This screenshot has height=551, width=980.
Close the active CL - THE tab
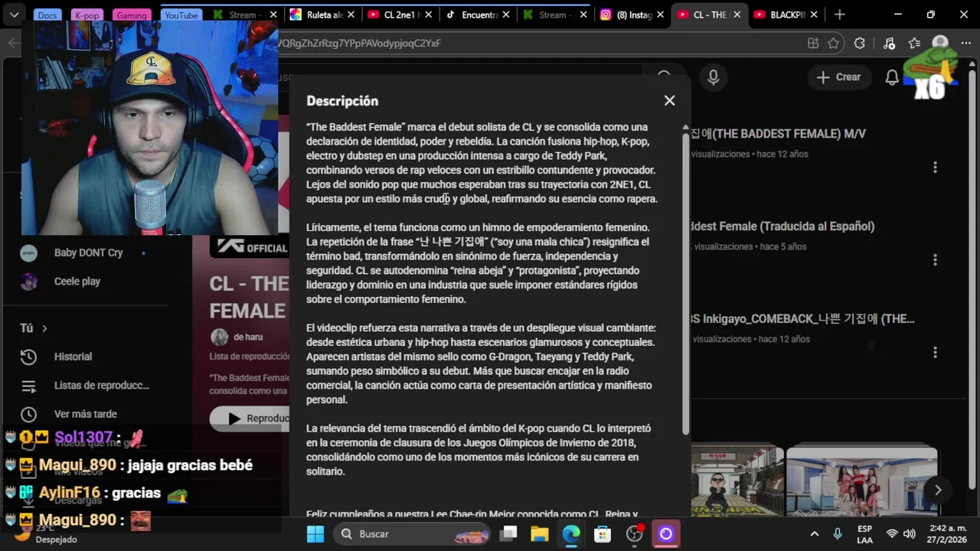click(736, 15)
